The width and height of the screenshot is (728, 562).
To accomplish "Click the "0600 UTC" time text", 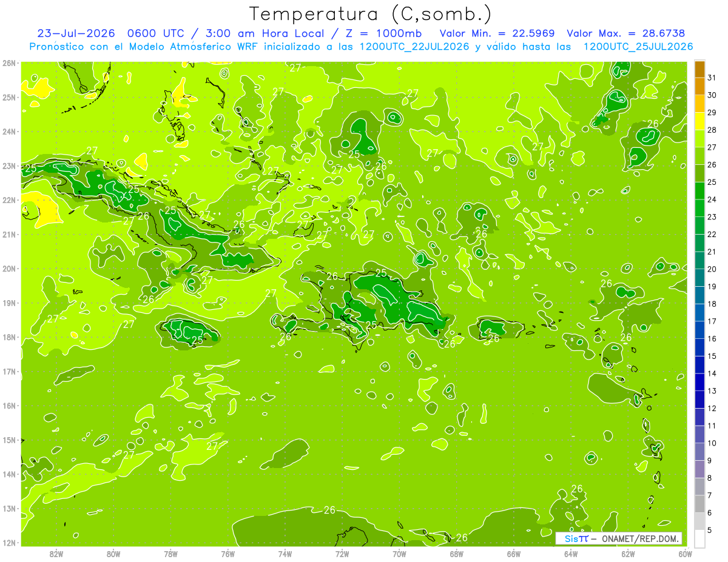I will click(157, 33).
